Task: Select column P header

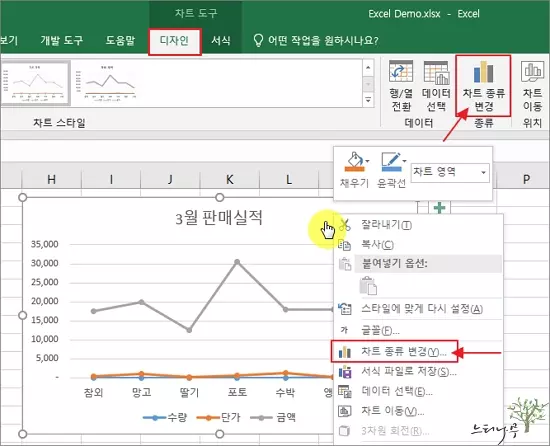Action: 526,179
